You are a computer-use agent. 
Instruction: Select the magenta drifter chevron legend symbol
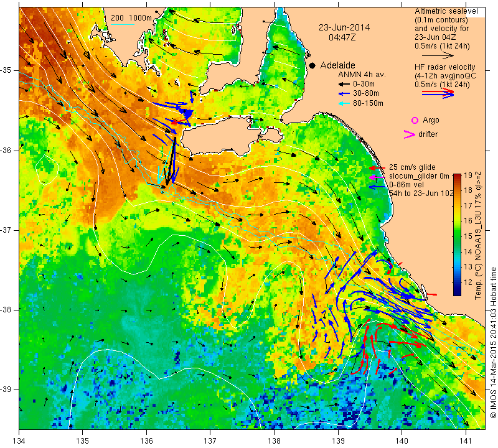(x=410, y=134)
